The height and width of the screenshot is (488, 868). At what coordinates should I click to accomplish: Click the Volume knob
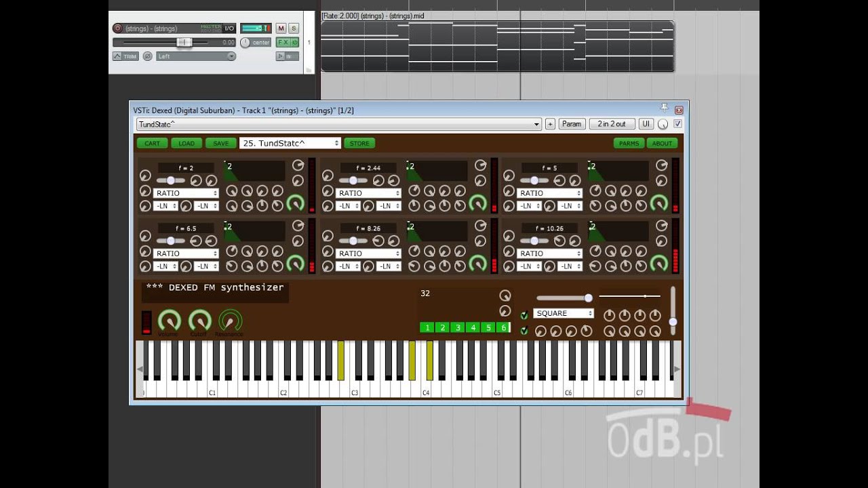pos(169,321)
